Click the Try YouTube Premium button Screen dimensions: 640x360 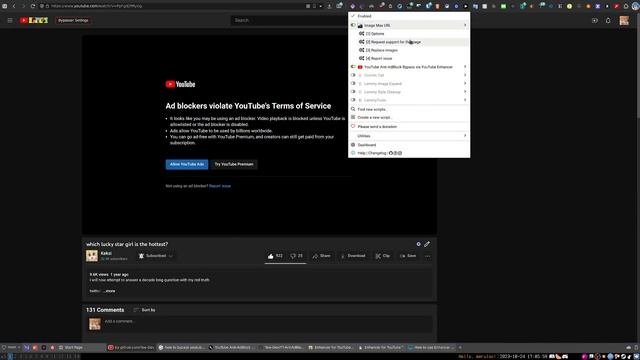(234, 164)
